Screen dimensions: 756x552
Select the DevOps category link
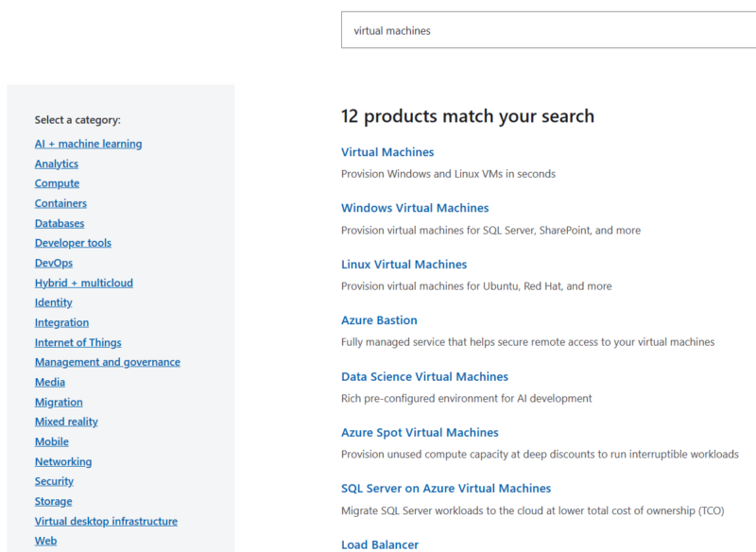point(54,263)
